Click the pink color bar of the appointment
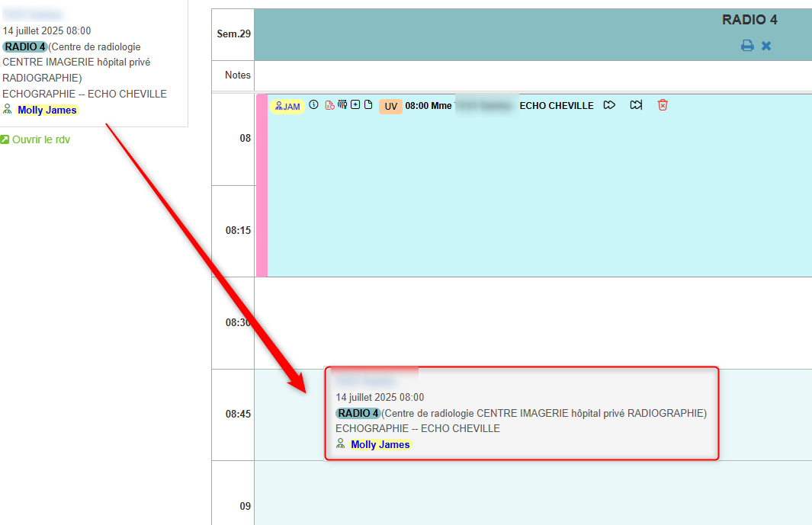 pyautogui.click(x=262, y=184)
